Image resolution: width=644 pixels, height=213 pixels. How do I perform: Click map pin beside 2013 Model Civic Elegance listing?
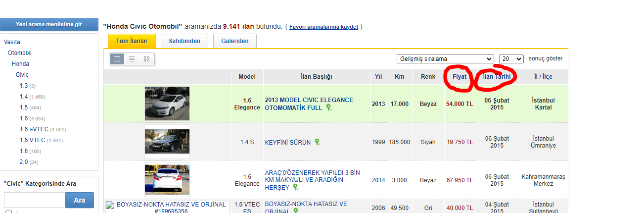[x=329, y=107]
